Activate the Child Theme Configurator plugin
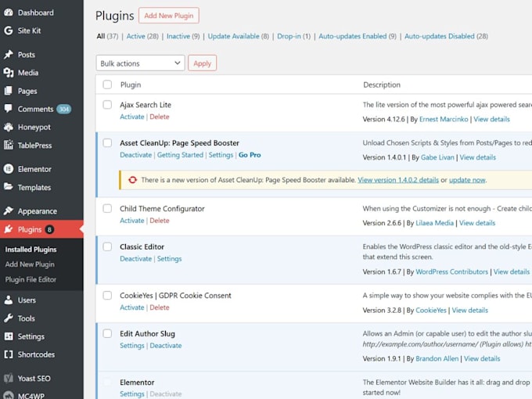 [132, 221]
